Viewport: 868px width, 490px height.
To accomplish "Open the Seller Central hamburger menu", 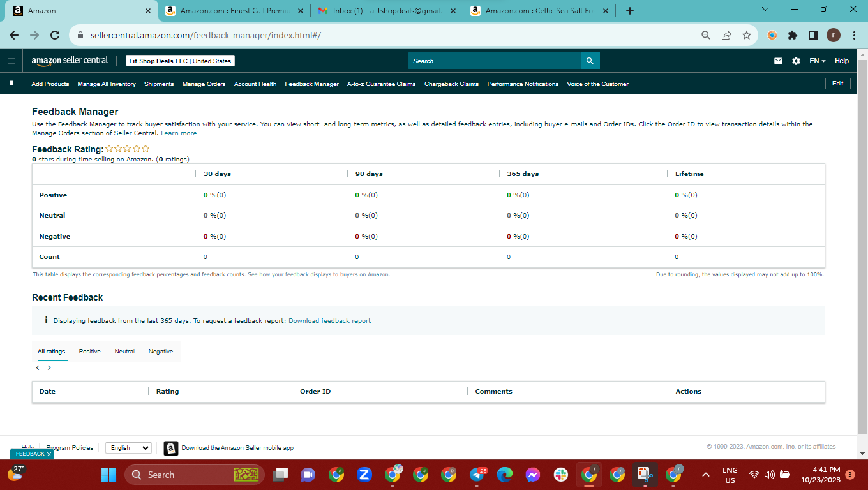I will click(x=11, y=61).
